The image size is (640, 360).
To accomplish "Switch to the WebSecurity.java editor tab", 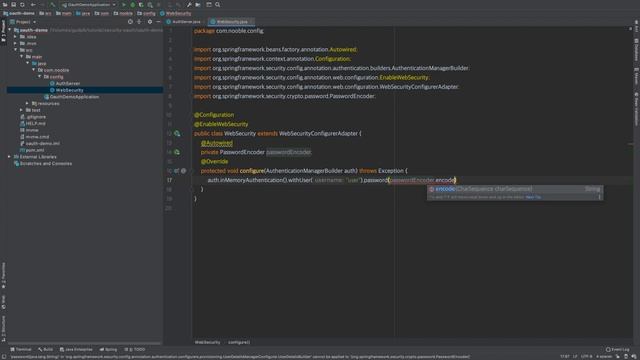I will coord(231,22).
